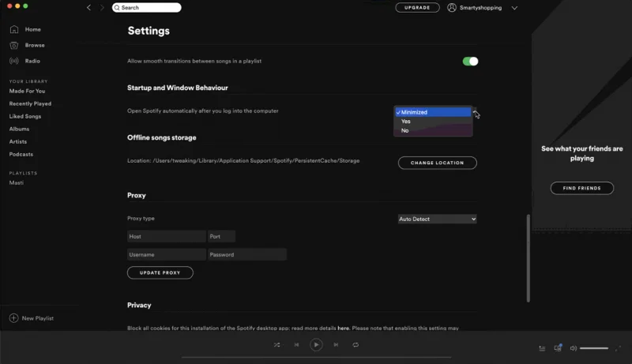Click Change Location button
Screen dimensions: 632x364
438,163
